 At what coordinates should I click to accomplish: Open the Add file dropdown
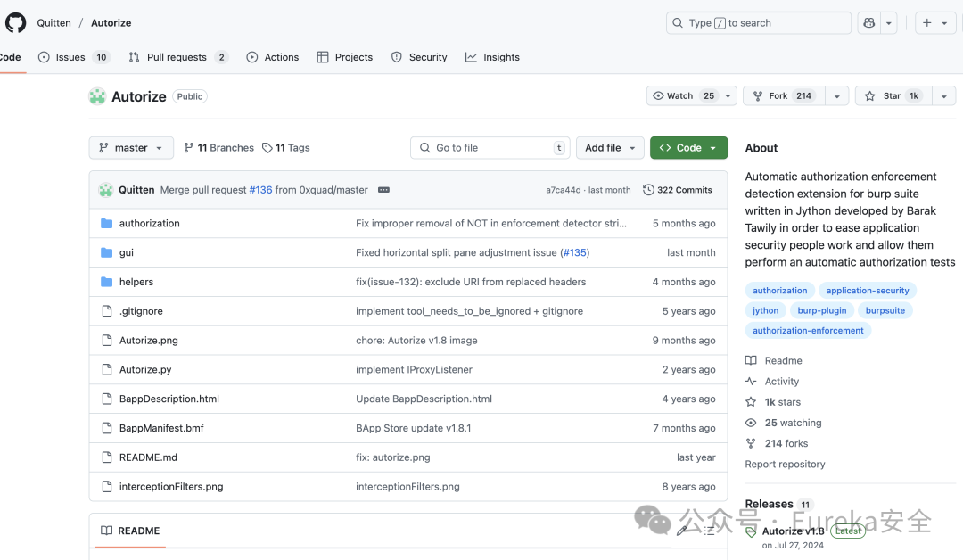coord(610,148)
